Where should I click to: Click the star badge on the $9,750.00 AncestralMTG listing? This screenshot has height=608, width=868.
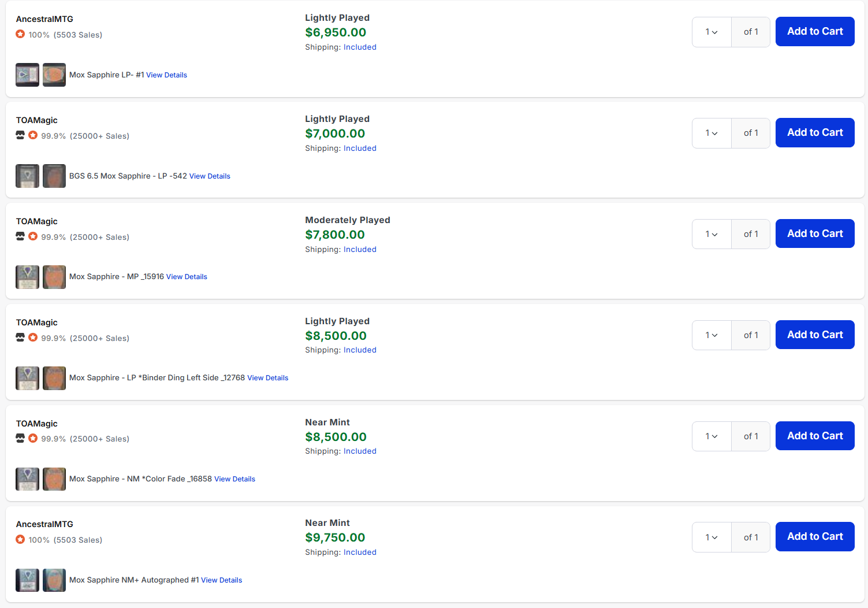tap(20, 539)
